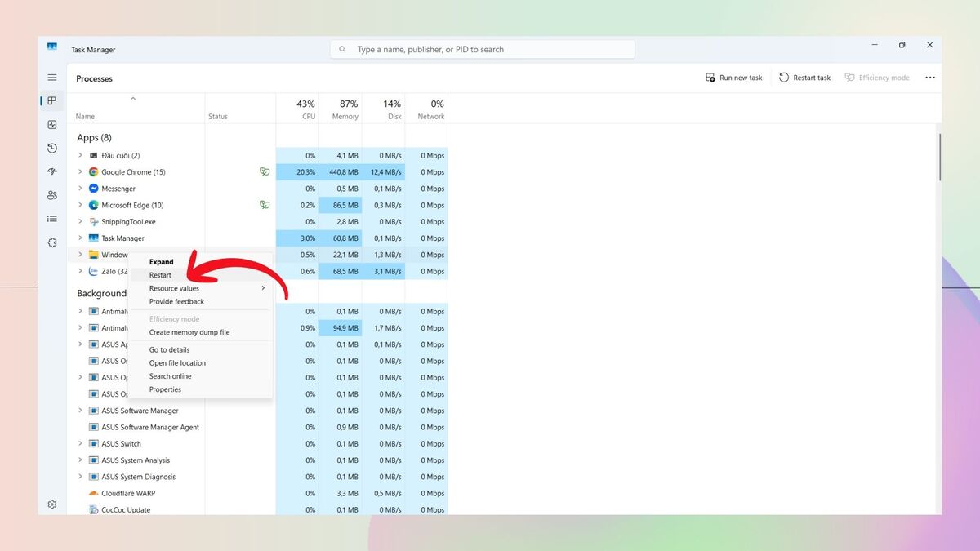Expand the ASUS System Analysis row
Image resolution: width=980 pixels, height=551 pixels.
pos(80,460)
